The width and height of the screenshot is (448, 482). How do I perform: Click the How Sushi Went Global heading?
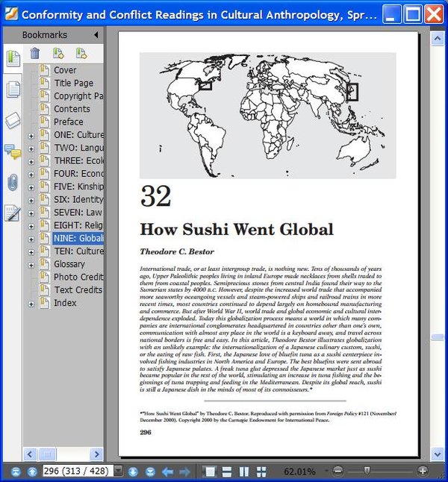[x=237, y=229]
